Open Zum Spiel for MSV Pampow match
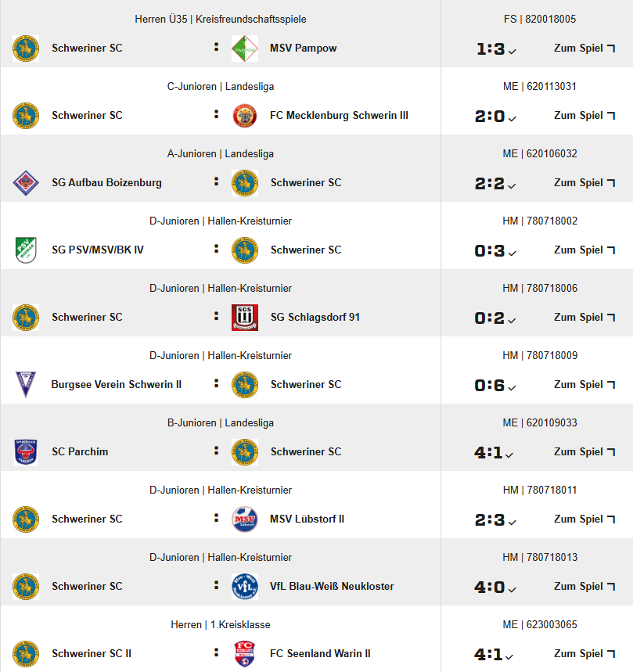This screenshot has width=633, height=672. [584, 49]
